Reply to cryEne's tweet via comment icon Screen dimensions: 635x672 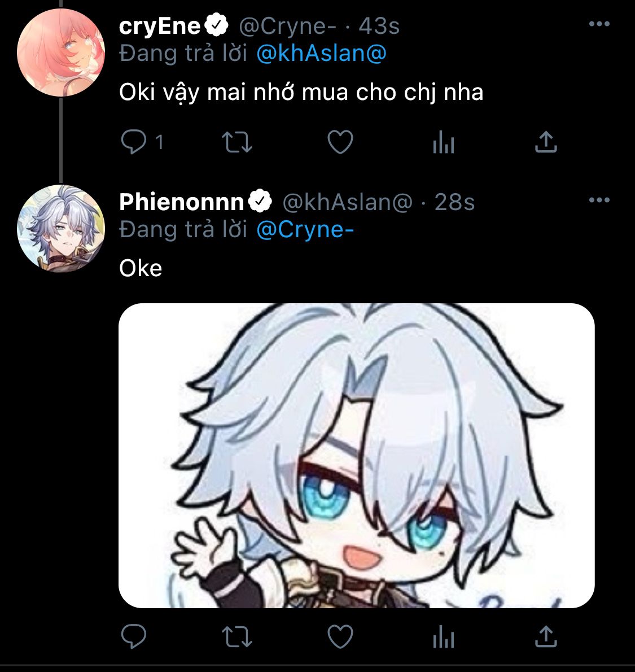[x=134, y=142]
